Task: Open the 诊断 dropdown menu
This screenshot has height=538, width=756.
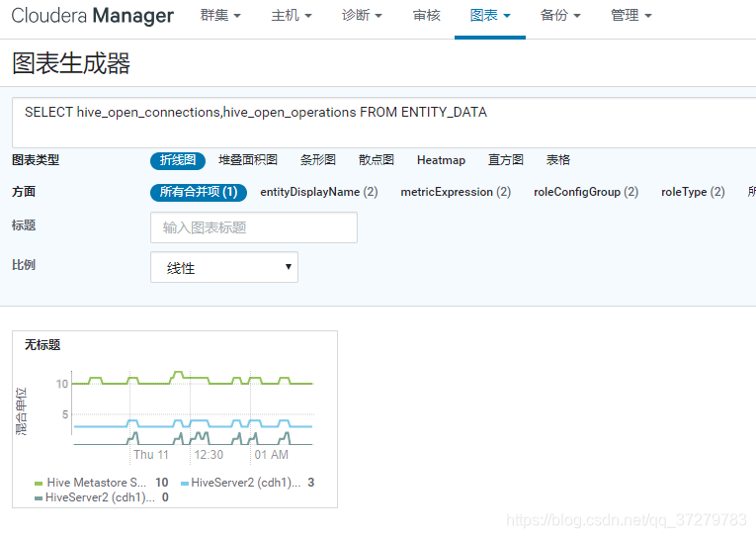Action: 362,16
